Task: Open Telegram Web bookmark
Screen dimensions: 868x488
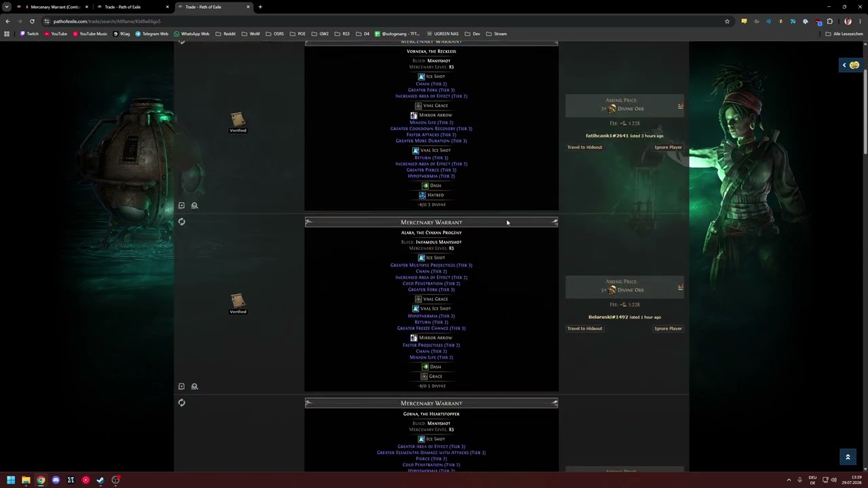Action: [x=151, y=33]
